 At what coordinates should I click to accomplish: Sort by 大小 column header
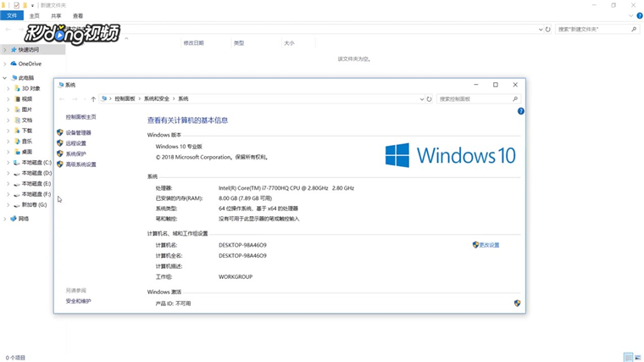(289, 43)
